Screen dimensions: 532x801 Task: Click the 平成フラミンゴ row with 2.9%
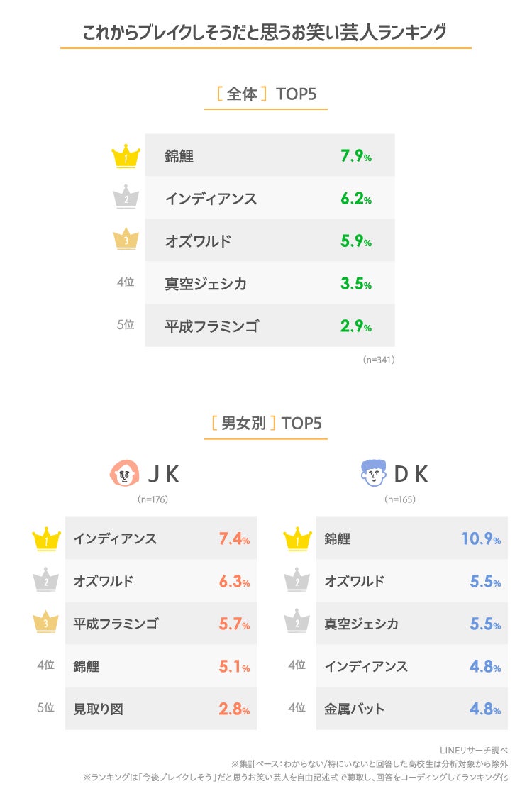point(270,326)
